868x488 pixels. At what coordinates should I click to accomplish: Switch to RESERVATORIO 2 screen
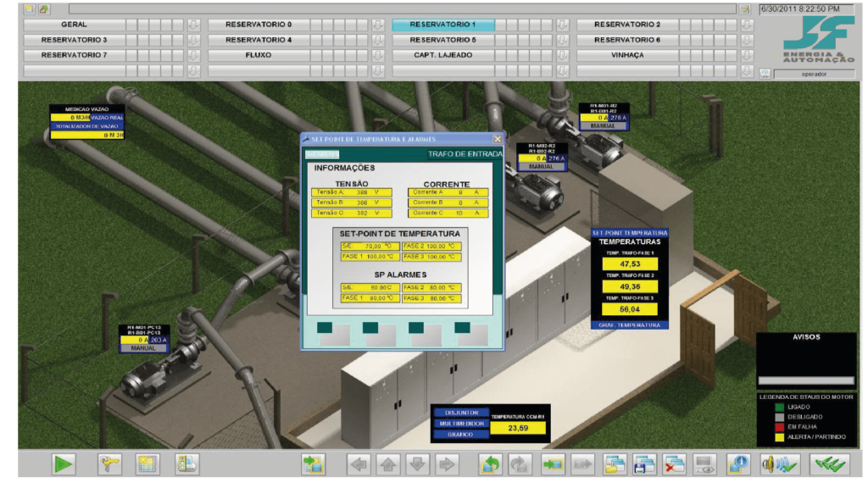(627, 25)
